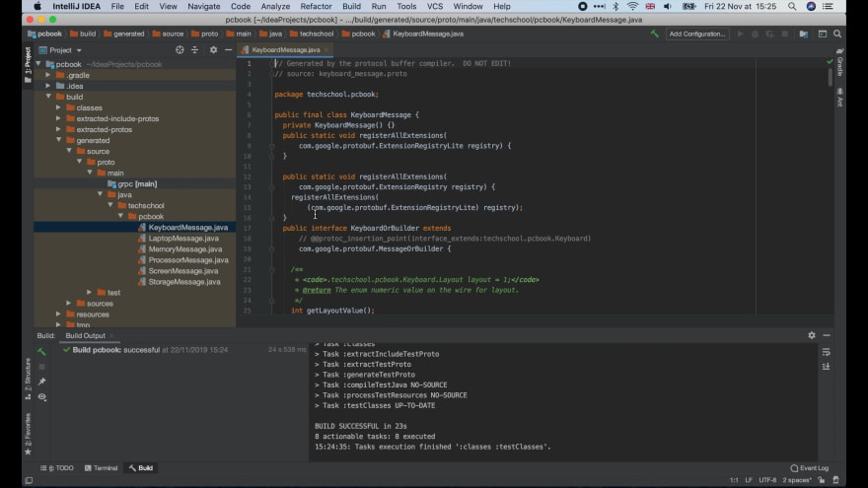The width and height of the screenshot is (868, 488).
Task: Select LaptopMessage.java file
Action: [183, 239]
